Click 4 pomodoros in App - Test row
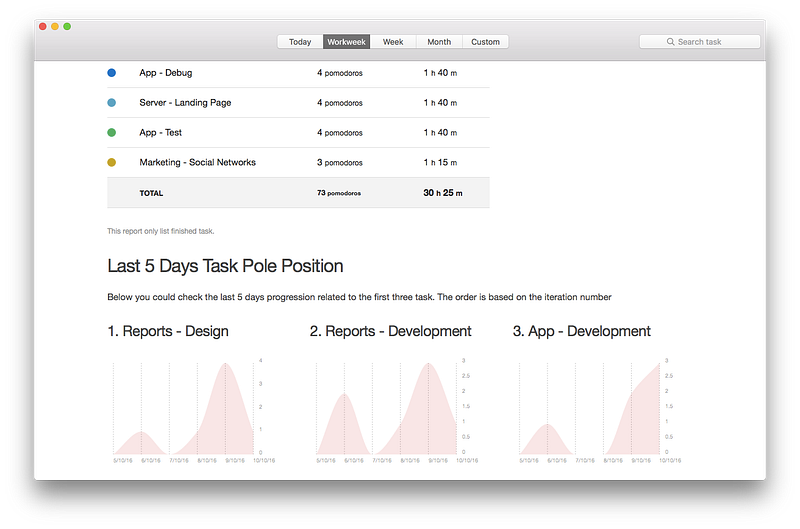This screenshot has height=529, width=800. 340,133
